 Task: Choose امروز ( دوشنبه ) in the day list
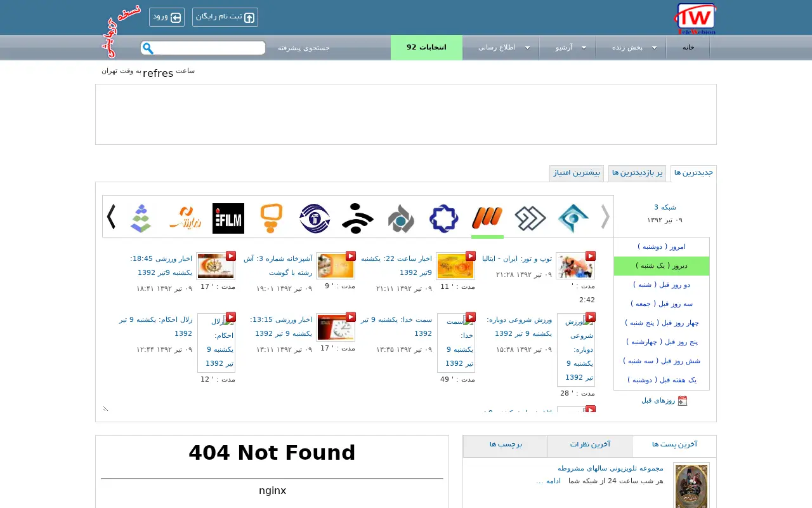662,247
